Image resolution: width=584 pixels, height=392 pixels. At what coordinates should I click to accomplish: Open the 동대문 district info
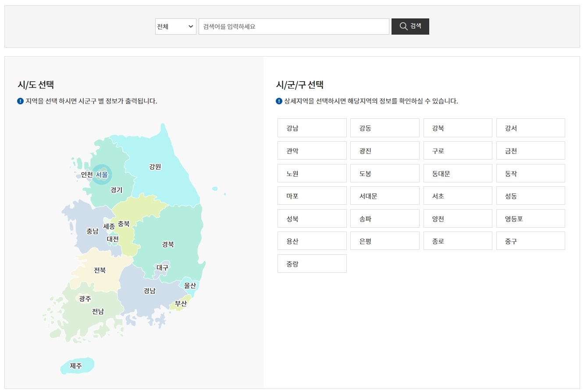(x=458, y=173)
